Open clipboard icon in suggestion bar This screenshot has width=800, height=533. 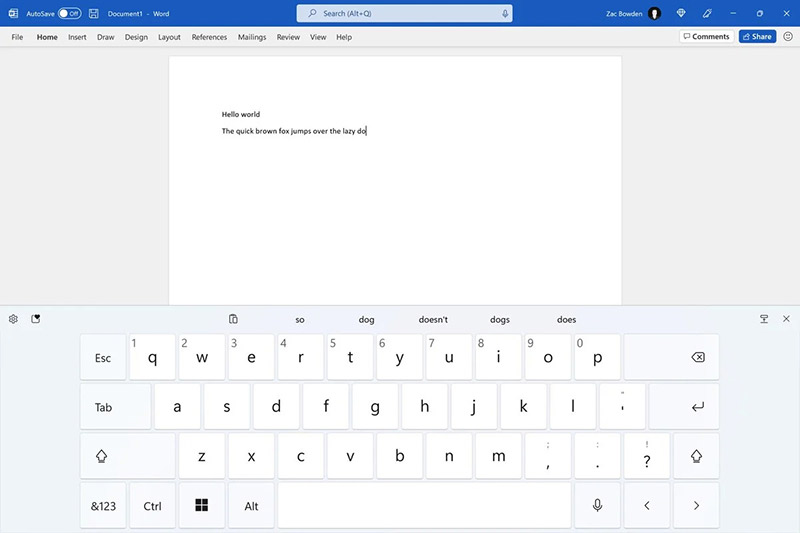pos(233,319)
